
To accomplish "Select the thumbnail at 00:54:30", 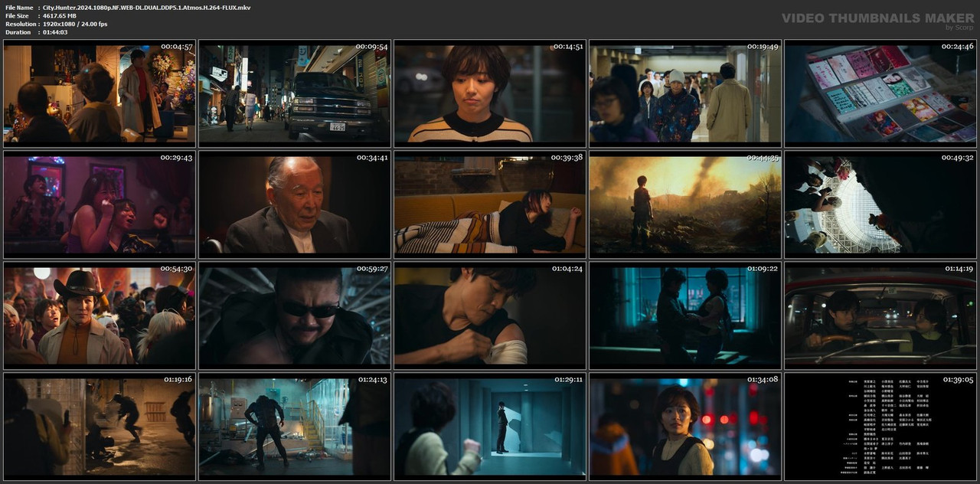I will [100, 315].
